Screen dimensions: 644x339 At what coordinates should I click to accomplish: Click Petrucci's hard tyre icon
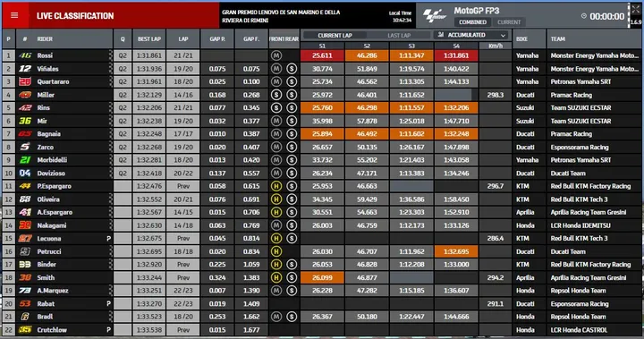point(276,251)
